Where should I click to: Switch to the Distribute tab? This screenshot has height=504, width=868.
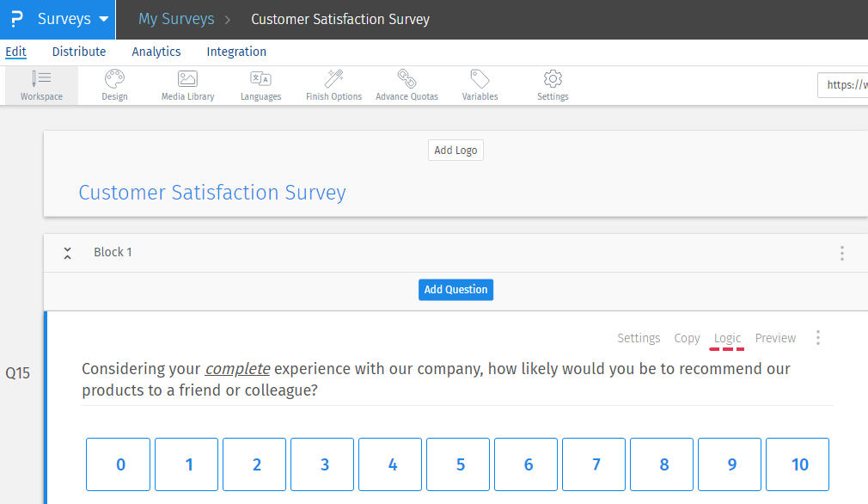pyautogui.click(x=78, y=52)
